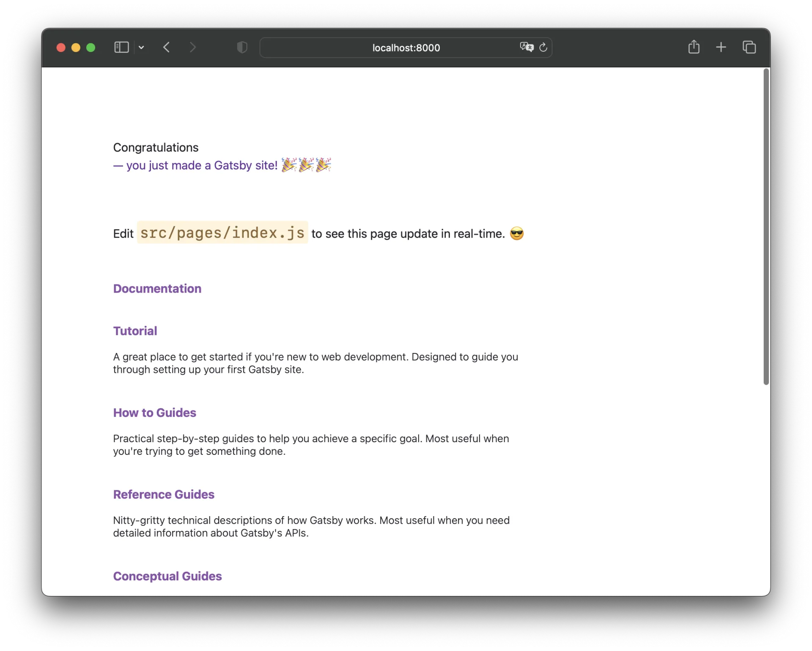Show the tab overview
Image resolution: width=812 pixels, height=651 pixels.
[749, 47]
